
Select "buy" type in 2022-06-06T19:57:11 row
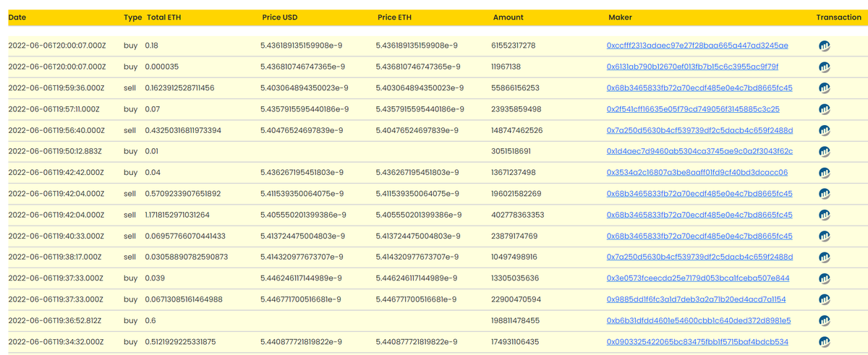[x=131, y=109]
